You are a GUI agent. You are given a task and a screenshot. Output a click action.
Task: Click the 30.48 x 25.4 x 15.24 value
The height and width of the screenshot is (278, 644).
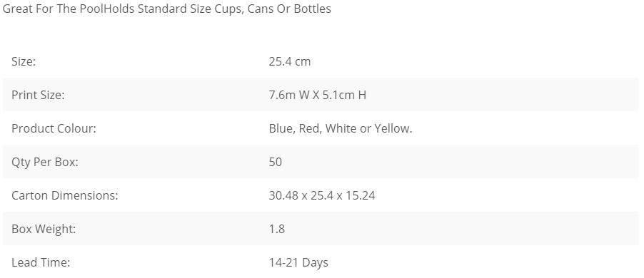click(x=322, y=195)
